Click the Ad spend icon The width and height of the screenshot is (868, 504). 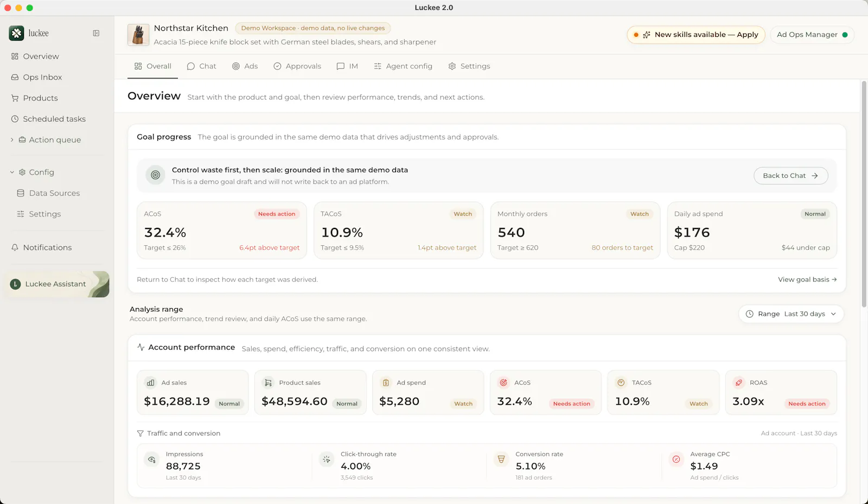[386, 382]
